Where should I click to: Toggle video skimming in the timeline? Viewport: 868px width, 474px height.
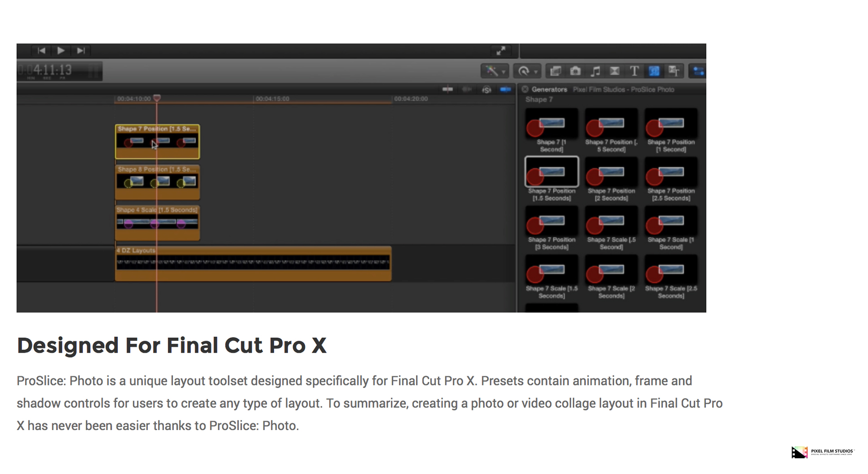click(447, 89)
